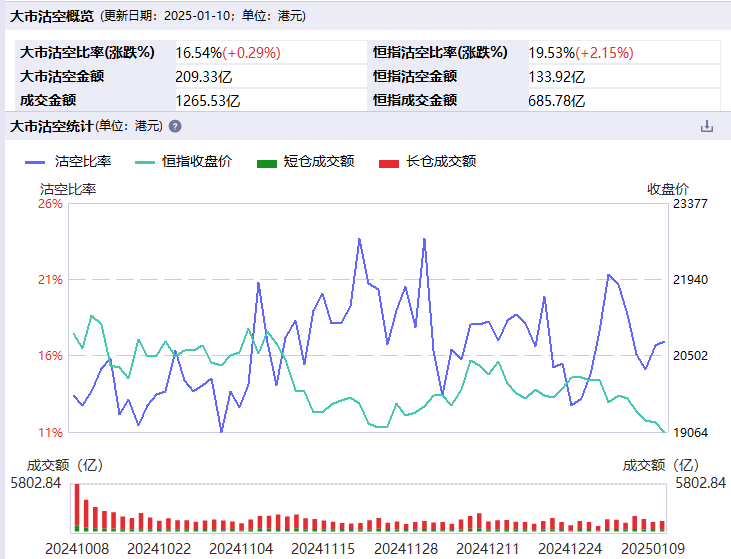This screenshot has width=731, height=559.
Task: Click the tallest red volume bar
Action: click(x=76, y=505)
